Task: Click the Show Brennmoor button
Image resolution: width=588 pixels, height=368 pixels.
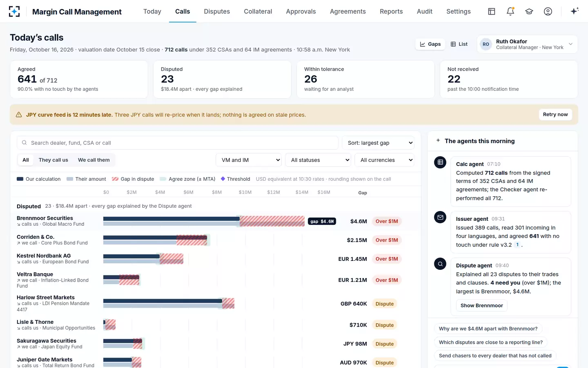Action: [482, 305]
